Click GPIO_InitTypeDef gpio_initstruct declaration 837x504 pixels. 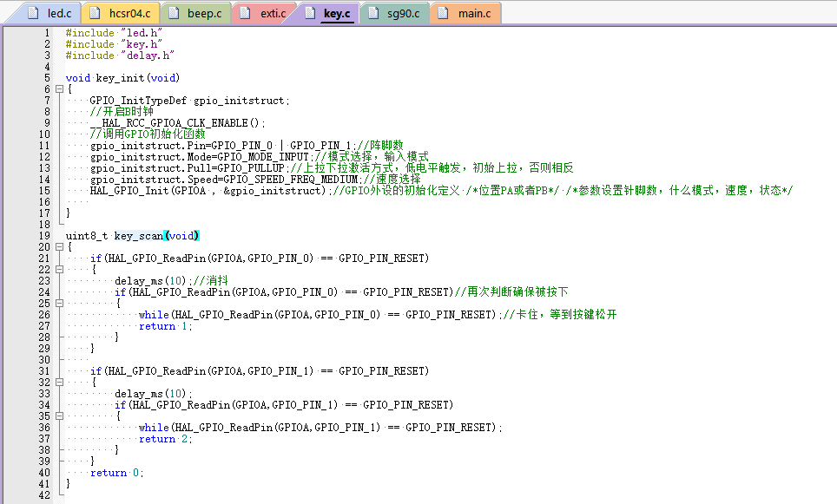(x=189, y=101)
